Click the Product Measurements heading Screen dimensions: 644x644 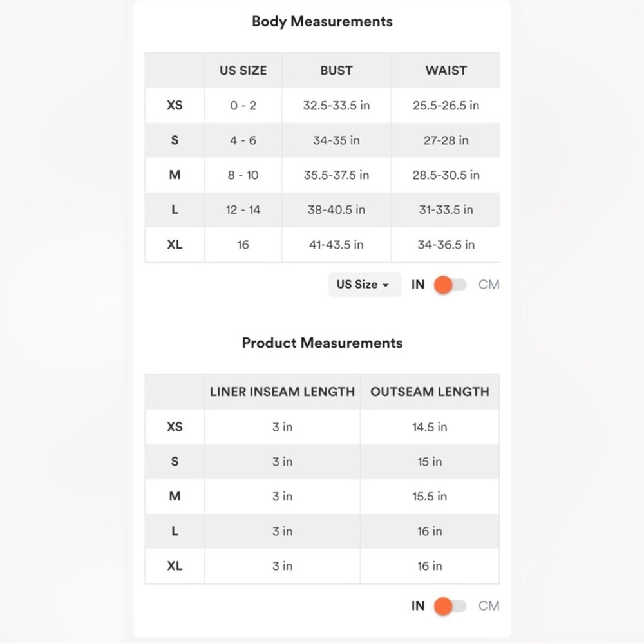click(323, 343)
